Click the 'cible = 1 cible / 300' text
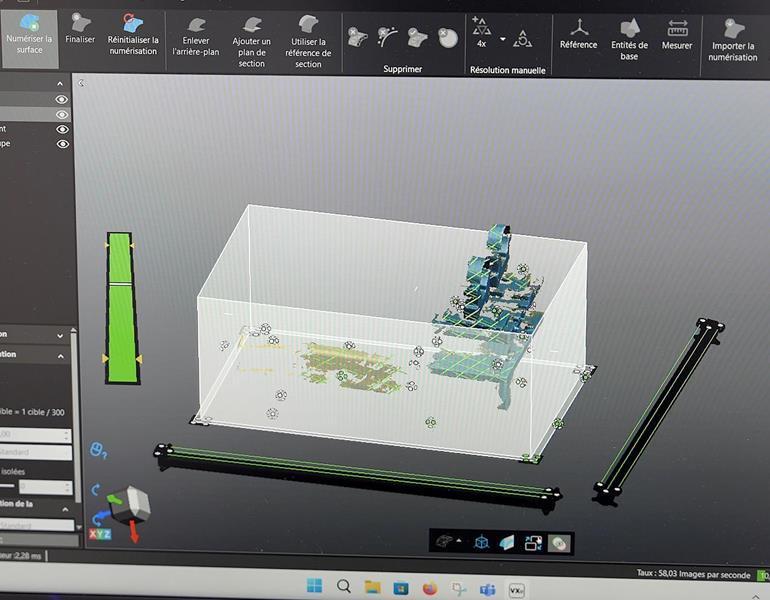Screen dimensions: 770x600 [32, 412]
